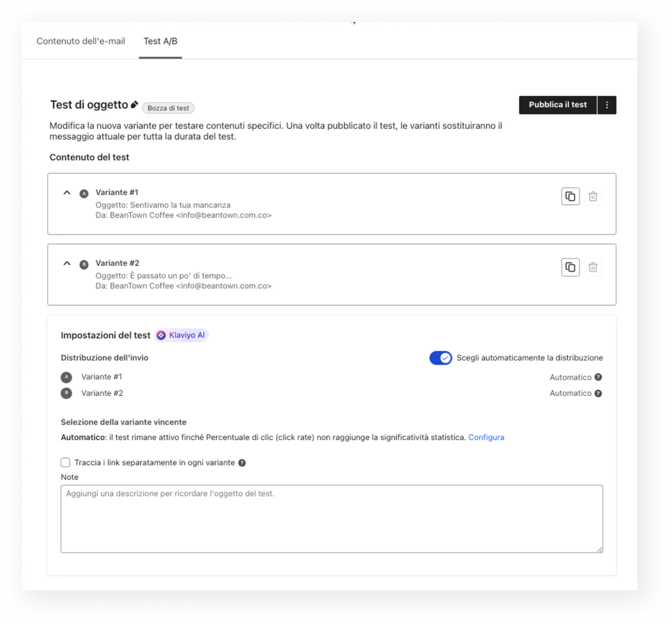Collapse the Variante #1 panel

[x=66, y=193]
